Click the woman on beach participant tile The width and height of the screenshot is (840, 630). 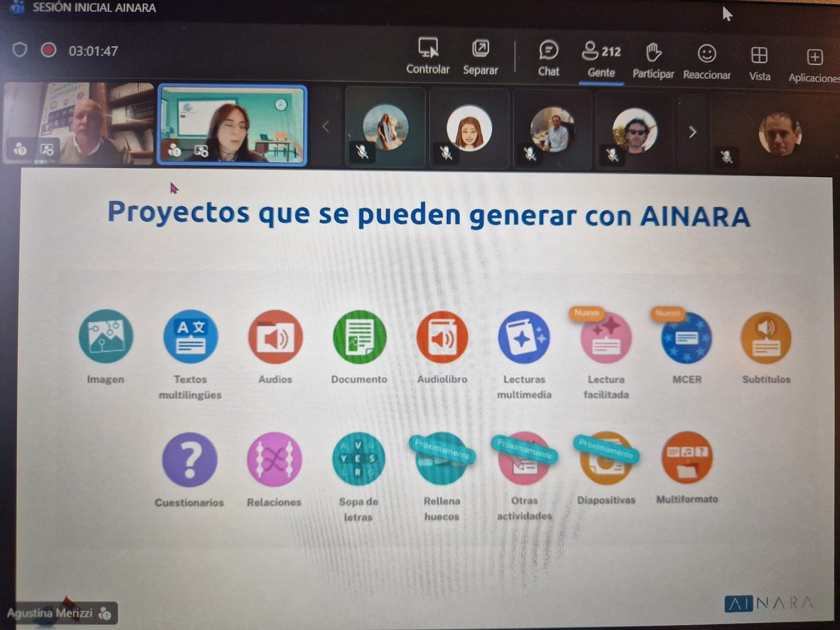point(385,127)
